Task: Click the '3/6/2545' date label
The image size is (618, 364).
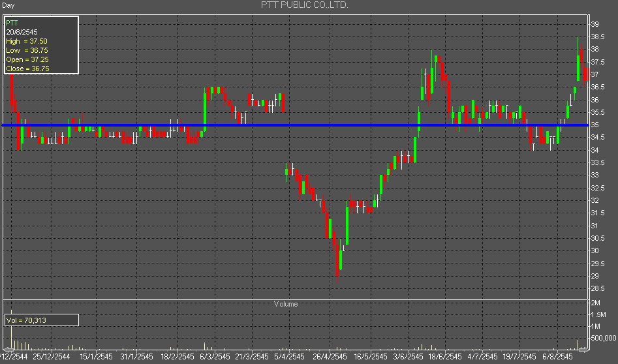Action: (408, 357)
